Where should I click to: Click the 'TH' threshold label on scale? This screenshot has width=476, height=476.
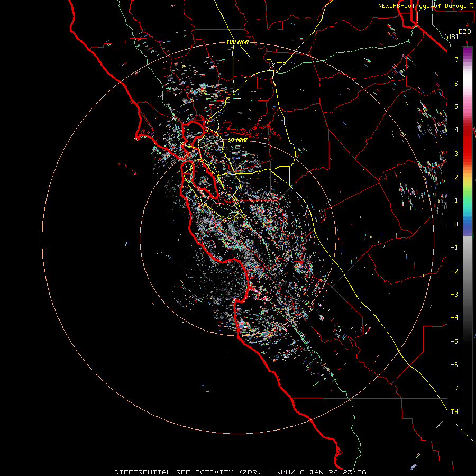(x=454, y=412)
